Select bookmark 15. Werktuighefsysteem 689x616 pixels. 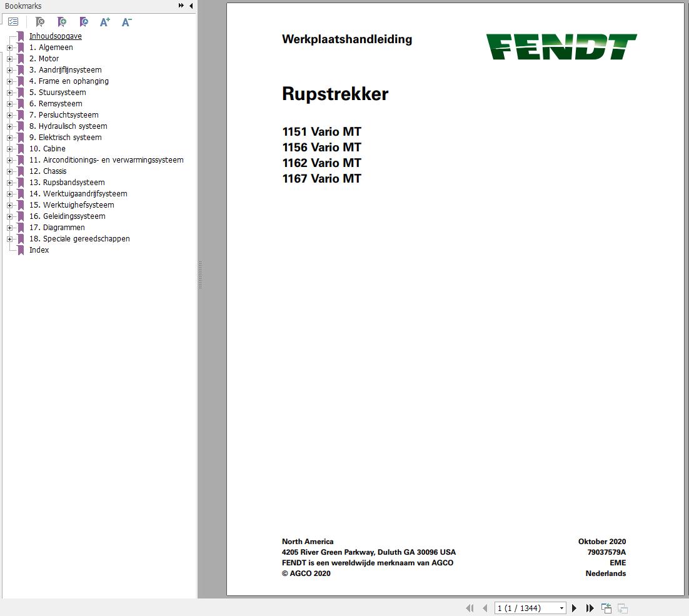pyautogui.click(x=72, y=204)
